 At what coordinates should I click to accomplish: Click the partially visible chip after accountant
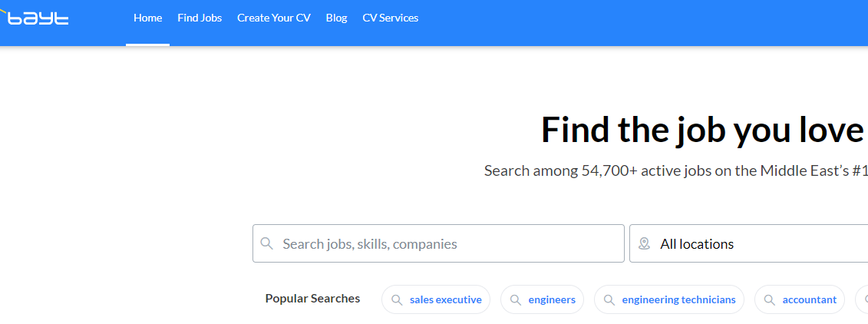(863, 300)
